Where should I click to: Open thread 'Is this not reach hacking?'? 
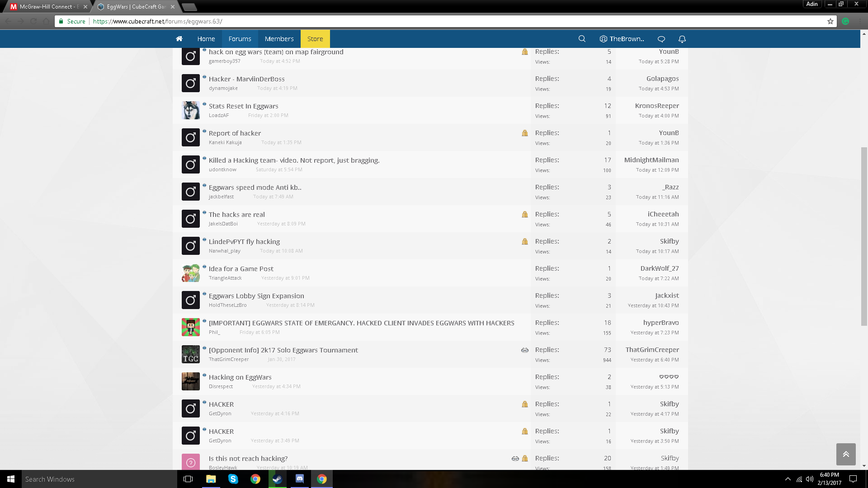click(248, 459)
